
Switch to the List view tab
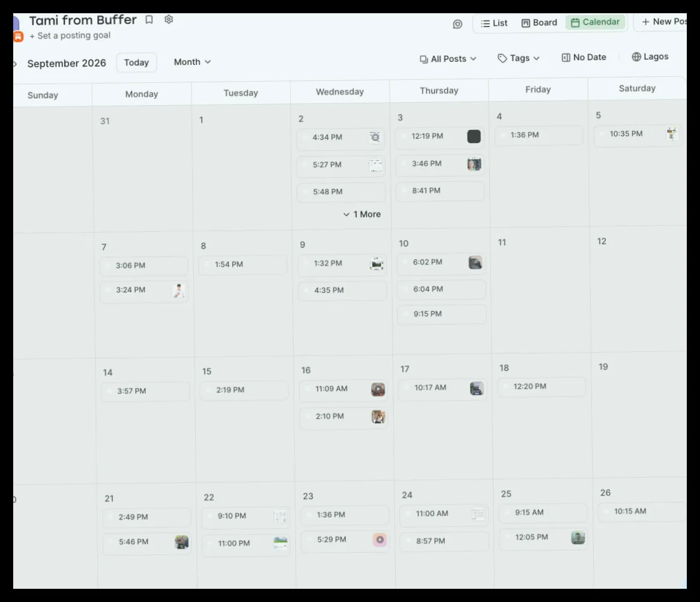(x=494, y=23)
